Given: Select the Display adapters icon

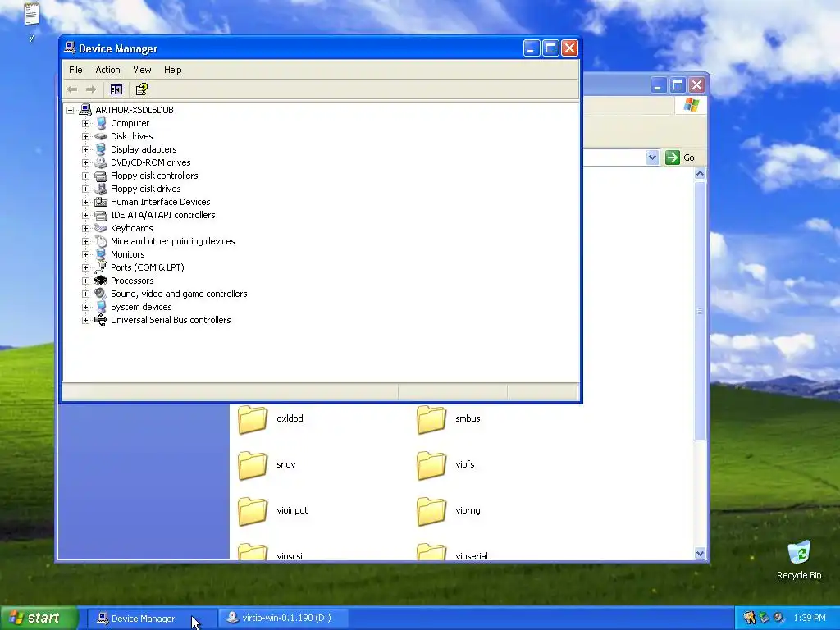Looking at the screenshot, I should [101, 149].
